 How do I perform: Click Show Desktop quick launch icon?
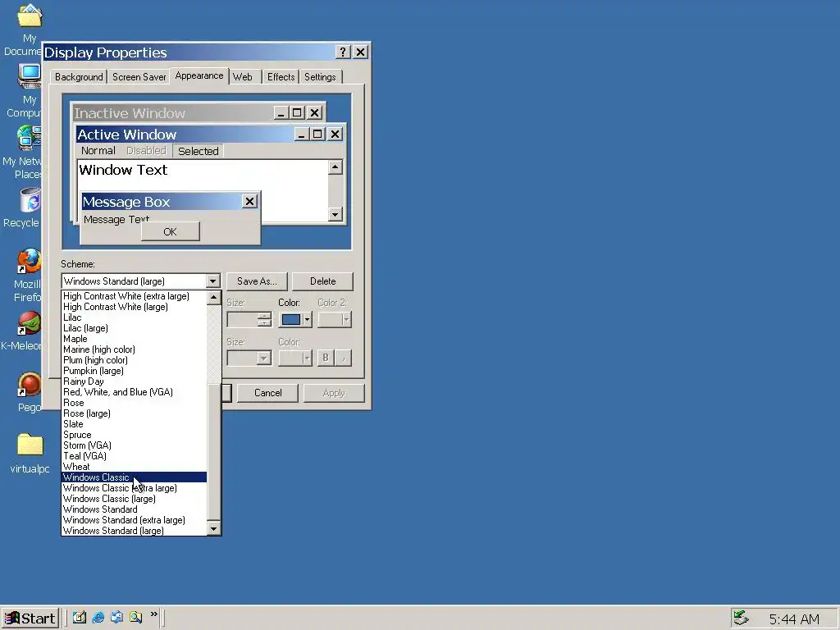click(80, 617)
